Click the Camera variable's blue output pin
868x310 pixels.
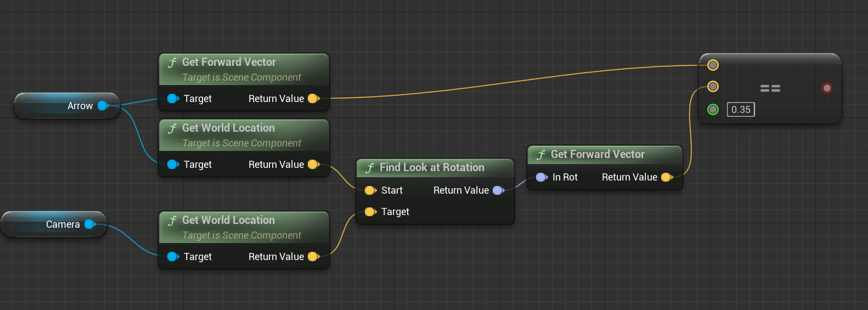[89, 224]
